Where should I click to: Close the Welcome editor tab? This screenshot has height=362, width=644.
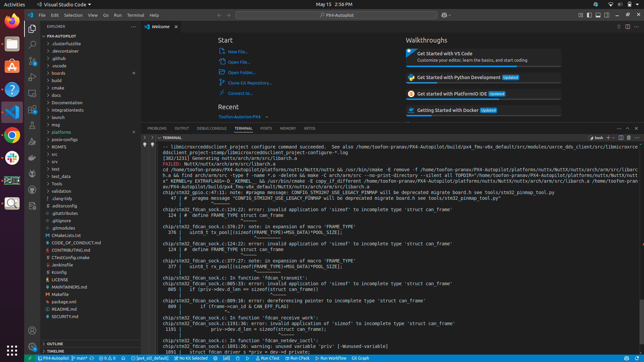pyautogui.click(x=176, y=27)
